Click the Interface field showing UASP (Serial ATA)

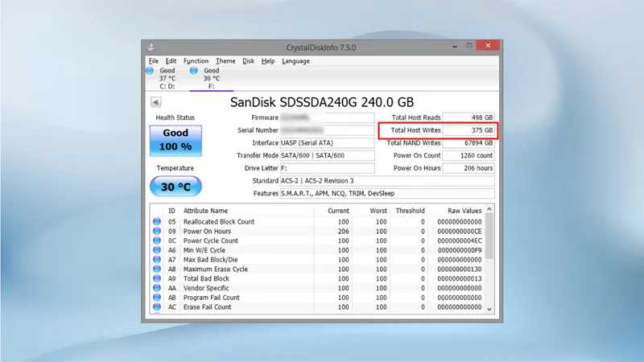click(328, 143)
